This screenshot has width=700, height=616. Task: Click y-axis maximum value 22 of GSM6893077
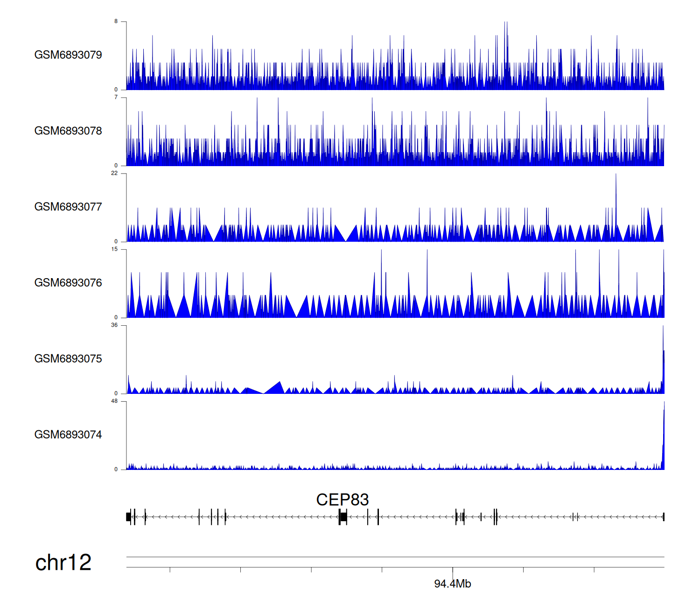(x=114, y=174)
